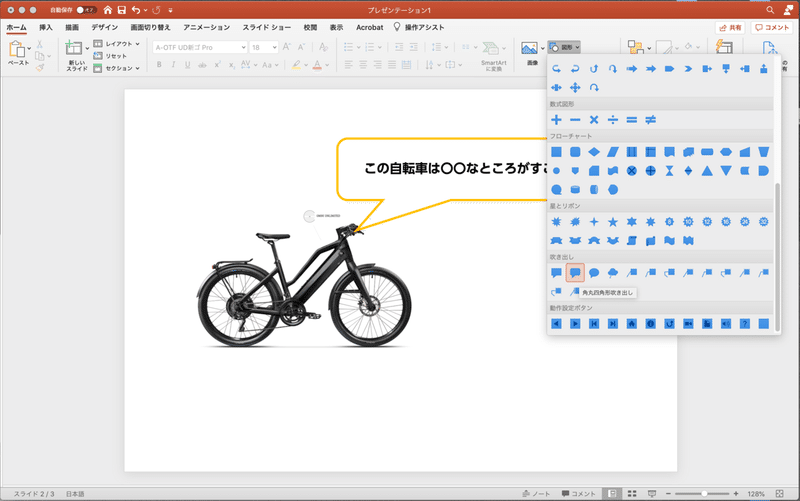Click the リセット reset button
This screenshot has height=501, width=800.
pyautogui.click(x=111, y=56)
